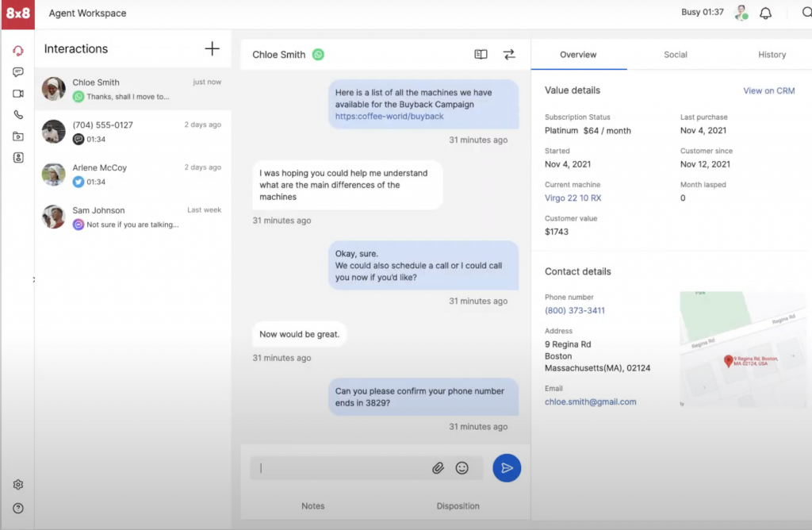Switch to the Social tab
The width and height of the screenshot is (812, 530).
coord(675,55)
